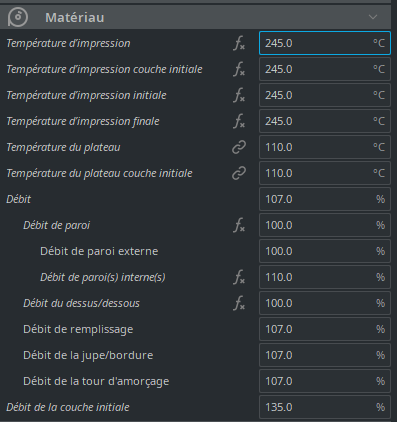Click fx icon for Débit de paroi(s) interne(s)
This screenshot has width=397, height=422.
click(x=239, y=277)
